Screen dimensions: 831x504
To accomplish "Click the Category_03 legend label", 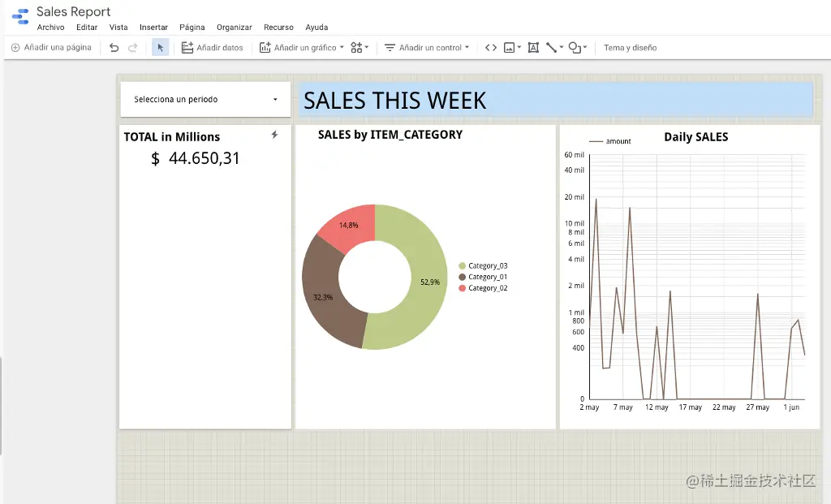I will coord(488,266).
